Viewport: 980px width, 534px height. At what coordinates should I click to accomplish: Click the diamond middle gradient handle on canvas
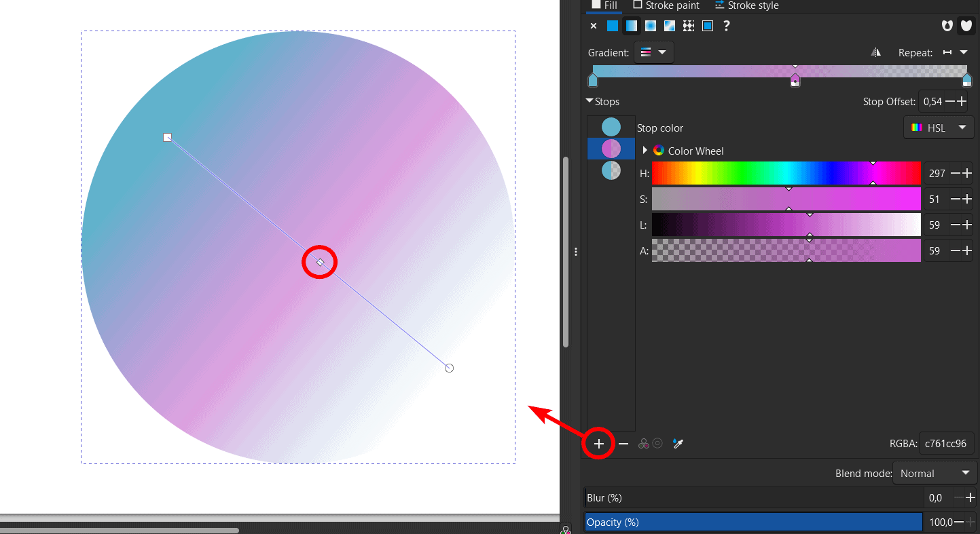(320, 262)
